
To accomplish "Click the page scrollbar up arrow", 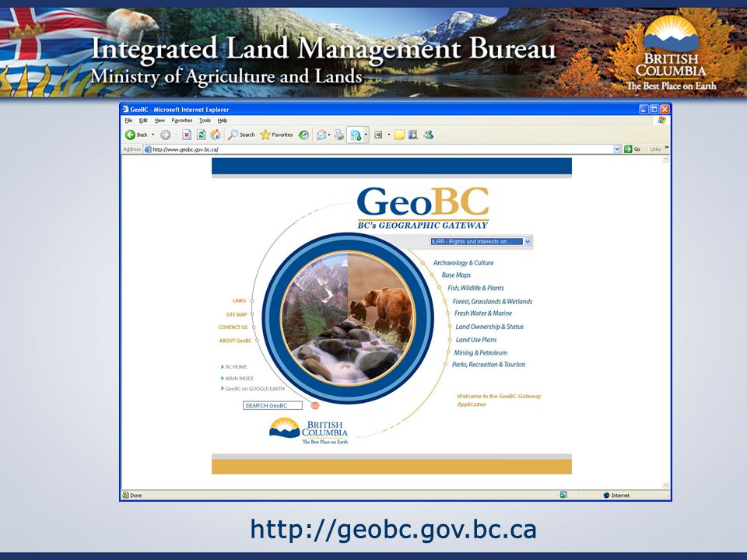I will 666,160.
